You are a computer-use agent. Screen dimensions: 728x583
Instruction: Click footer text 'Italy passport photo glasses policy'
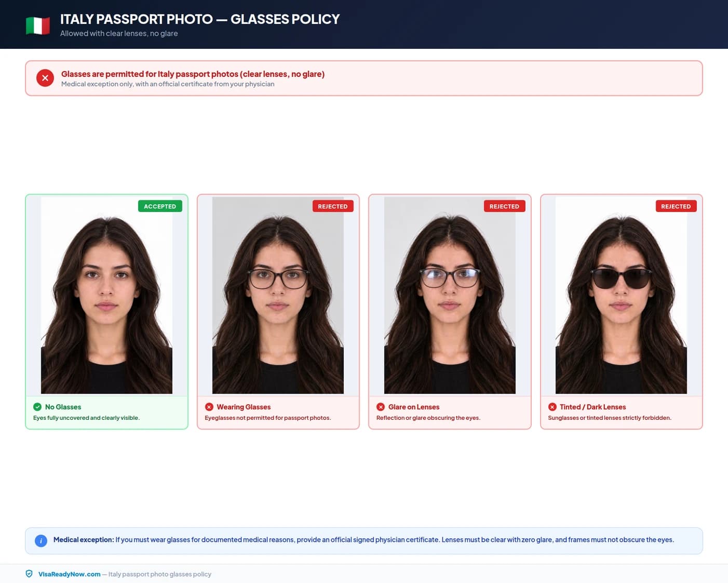point(160,574)
